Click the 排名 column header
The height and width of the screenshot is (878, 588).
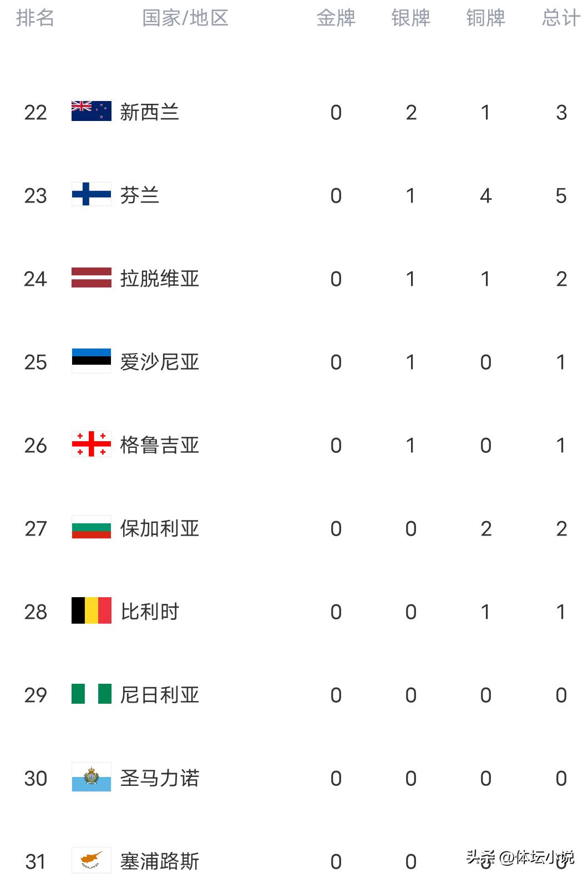click(35, 18)
